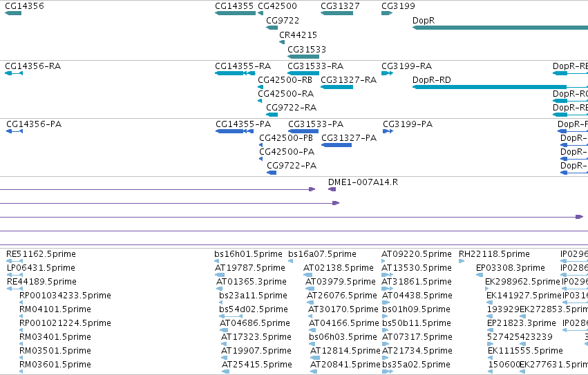Click the CG31533-RA transcript label
The image size is (588, 375).
(315, 66)
